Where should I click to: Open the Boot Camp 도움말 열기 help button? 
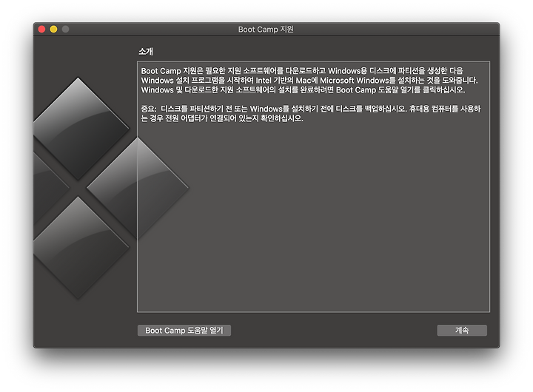[184, 330]
